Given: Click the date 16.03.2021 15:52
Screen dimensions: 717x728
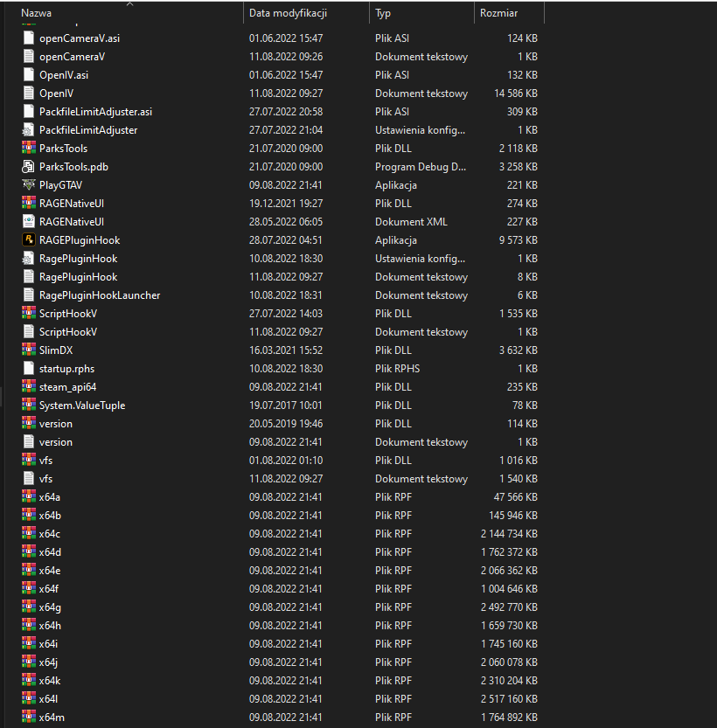Looking at the screenshot, I should pyautogui.click(x=286, y=350).
